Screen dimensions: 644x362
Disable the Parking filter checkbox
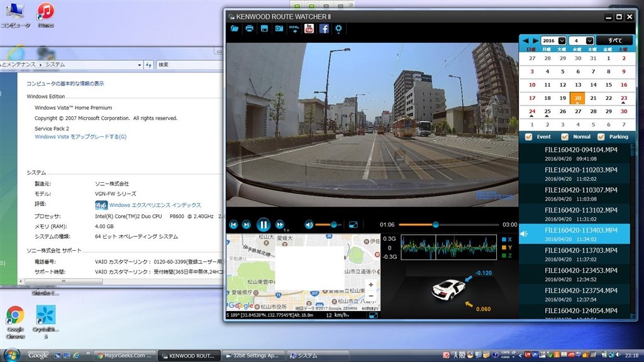(601, 137)
